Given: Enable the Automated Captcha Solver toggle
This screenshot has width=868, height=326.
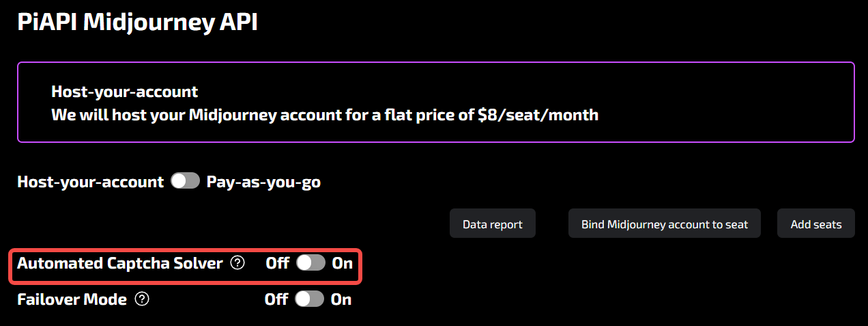Looking at the screenshot, I should pyautogui.click(x=310, y=263).
